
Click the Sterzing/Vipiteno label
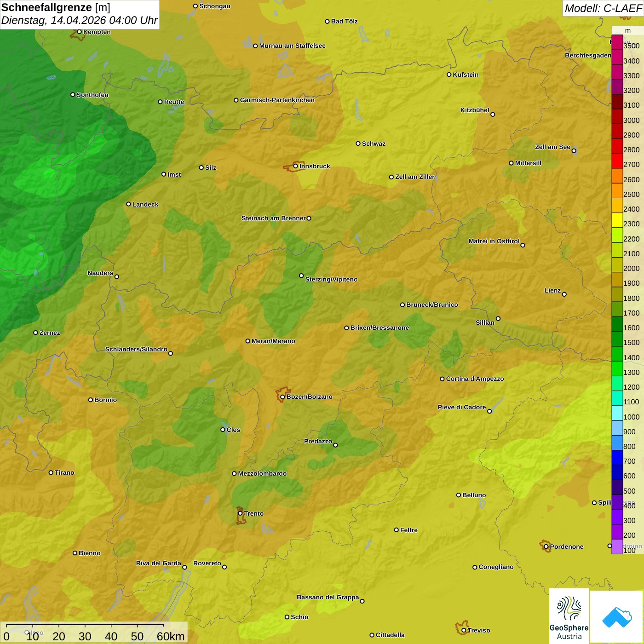(x=331, y=279)
